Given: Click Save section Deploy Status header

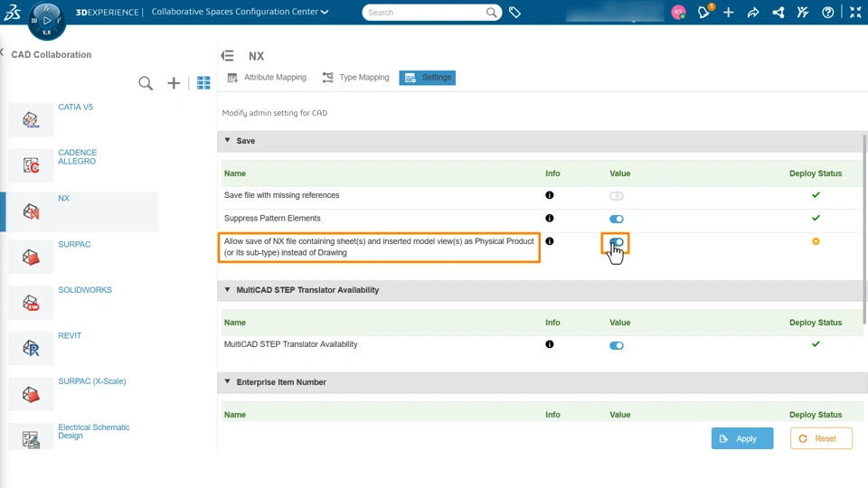Looking at the screenshot, I should click(x=816, y=174).
